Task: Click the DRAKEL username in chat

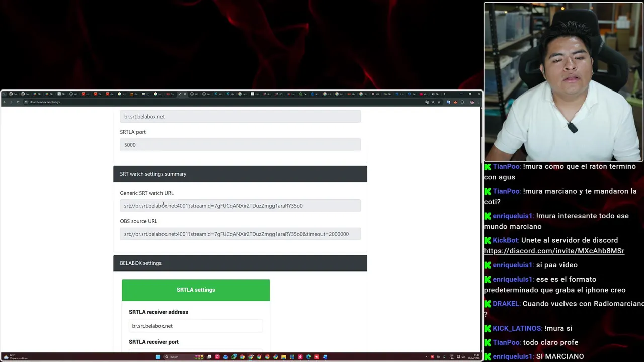Action: [506, 304]
